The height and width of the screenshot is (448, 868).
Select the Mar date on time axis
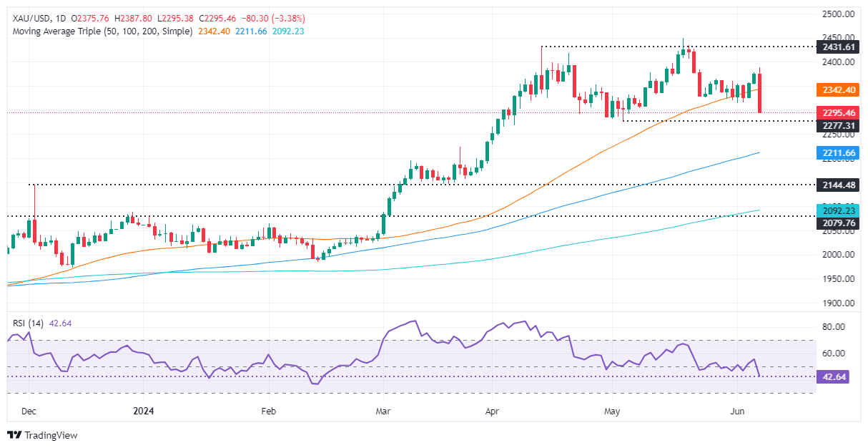(383, 412)
